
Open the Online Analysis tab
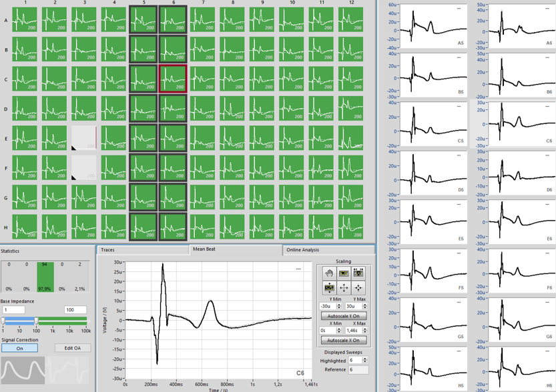pyautogui.click(x=302, y=250)
